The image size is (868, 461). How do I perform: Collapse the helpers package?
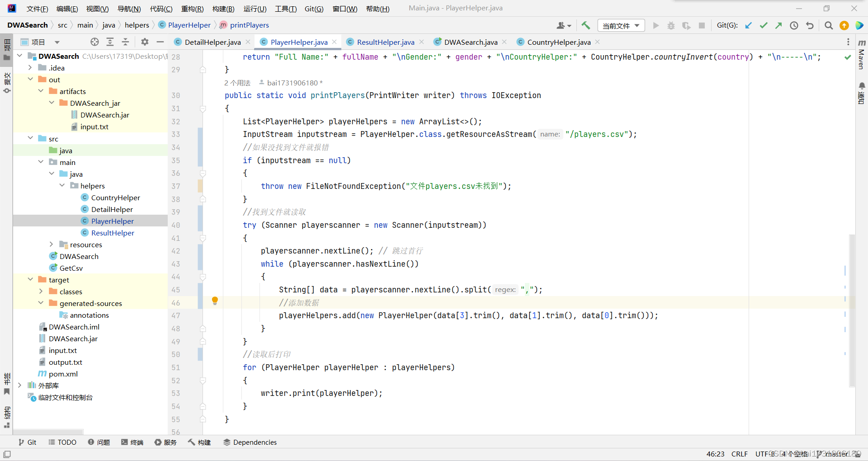pos(62,185)
